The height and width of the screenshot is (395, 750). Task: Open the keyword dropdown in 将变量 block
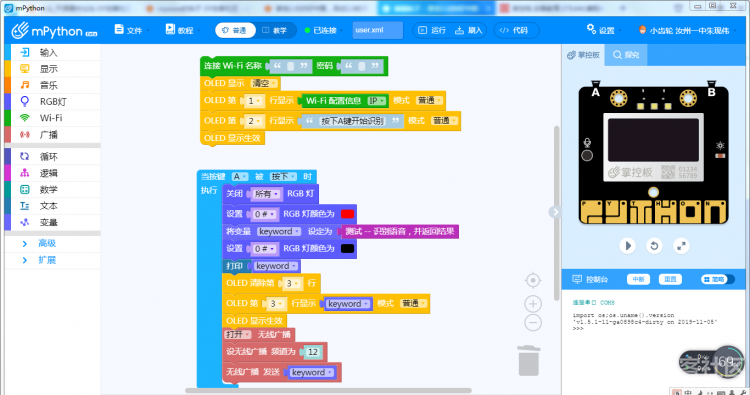click(279, 231)
